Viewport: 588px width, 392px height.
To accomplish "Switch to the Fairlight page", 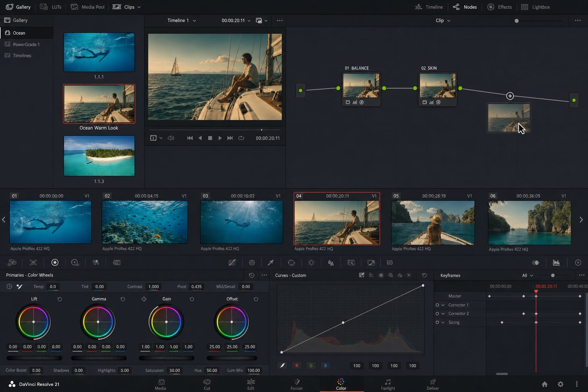I will click(x=388, y=384).
